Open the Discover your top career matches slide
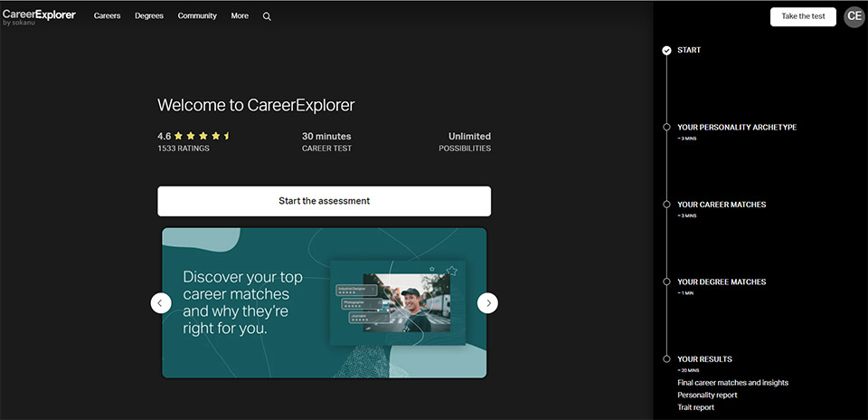 point(324,303)
